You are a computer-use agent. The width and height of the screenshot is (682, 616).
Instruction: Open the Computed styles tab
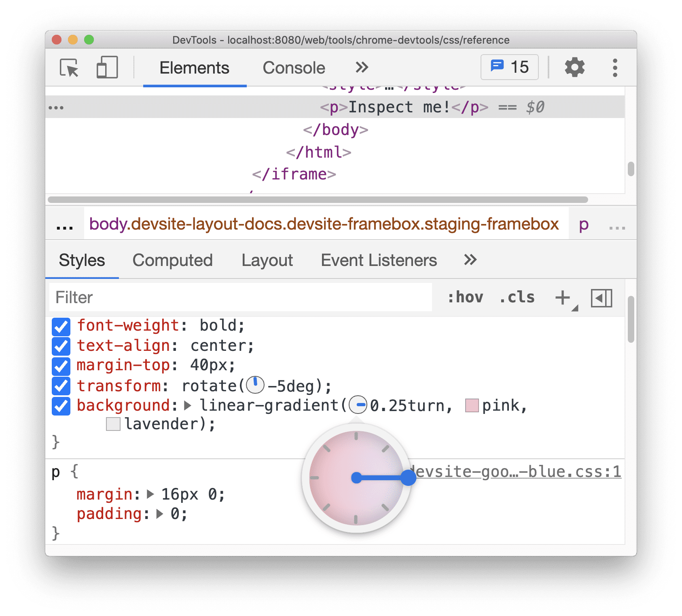click(173, 260)
